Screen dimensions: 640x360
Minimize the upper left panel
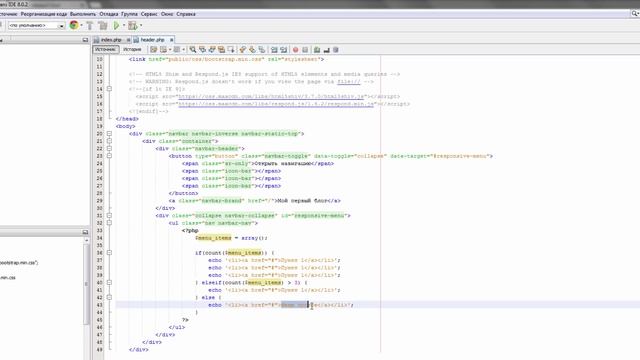[85, 40]
